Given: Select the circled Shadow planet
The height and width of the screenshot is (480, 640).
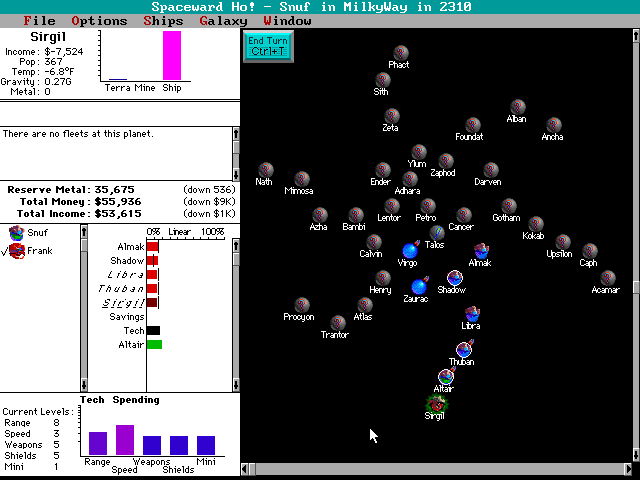Looking at the screenshot, I should coord(455,278).
